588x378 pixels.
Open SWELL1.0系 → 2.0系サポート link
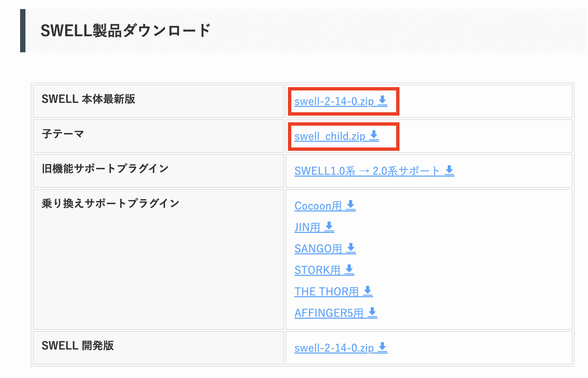(367, 171)
